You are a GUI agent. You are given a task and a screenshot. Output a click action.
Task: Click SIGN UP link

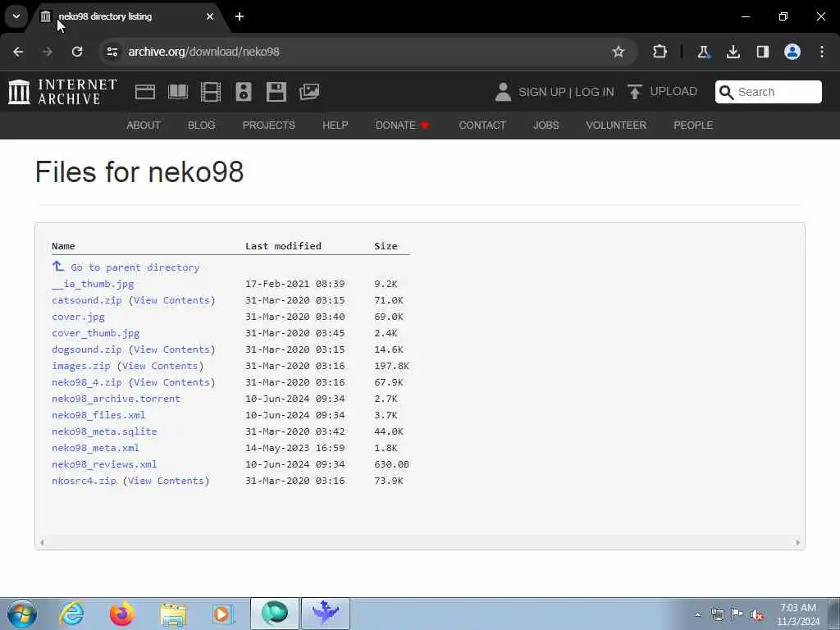click(x=541, y=92)
